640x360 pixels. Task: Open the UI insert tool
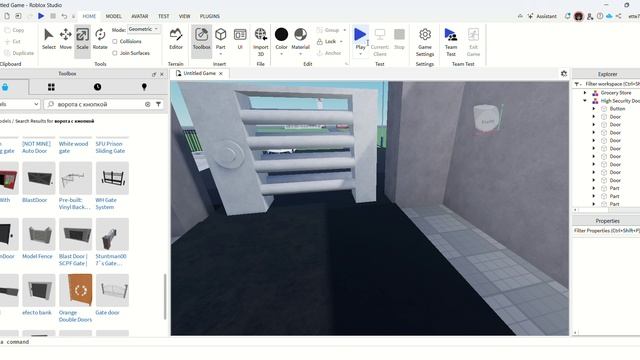(x=240, y=39)
